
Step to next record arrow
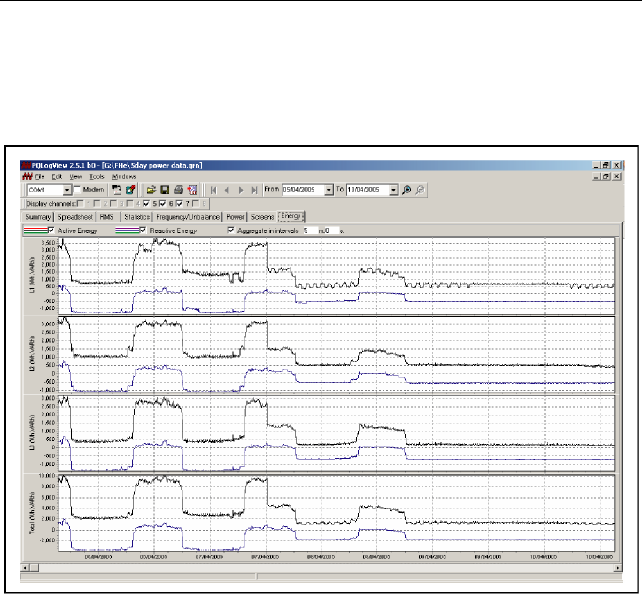(241, 188)
